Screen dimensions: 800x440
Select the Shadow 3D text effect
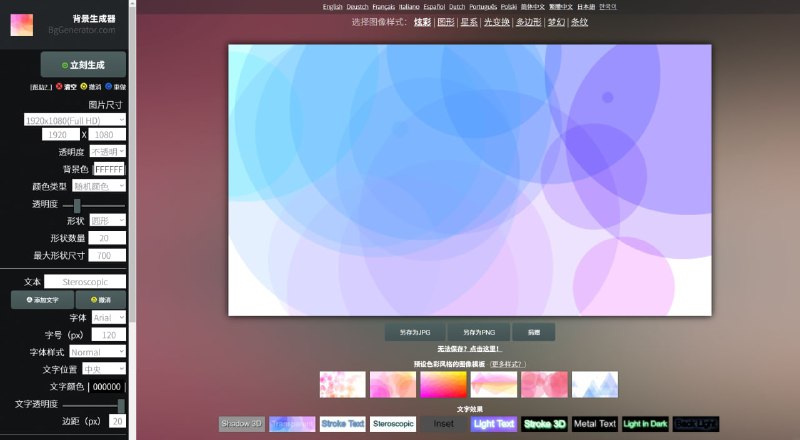tap(241, 424)
